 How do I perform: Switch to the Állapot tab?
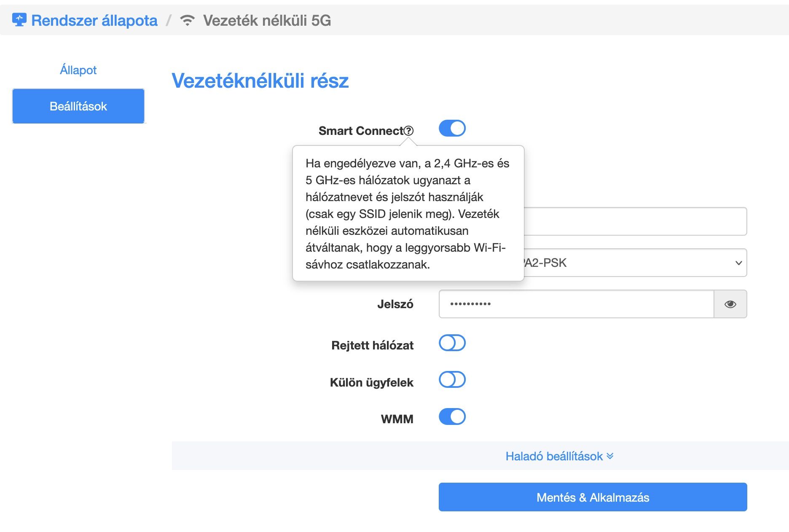78,70
